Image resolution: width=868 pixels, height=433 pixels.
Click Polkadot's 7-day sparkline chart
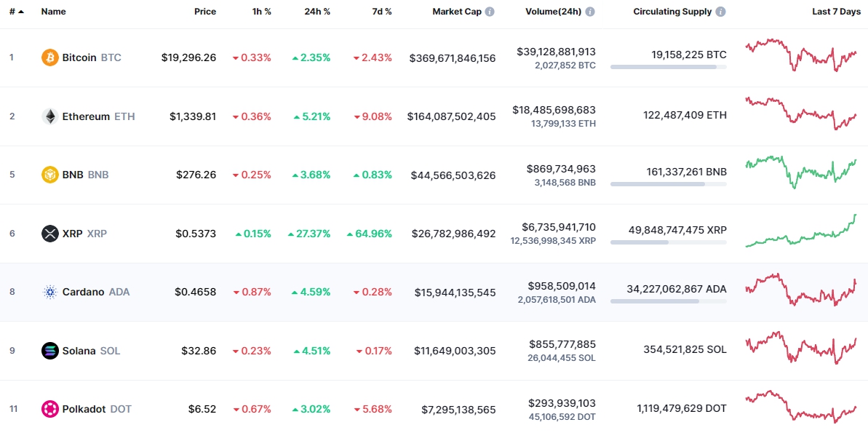point(802,406)
